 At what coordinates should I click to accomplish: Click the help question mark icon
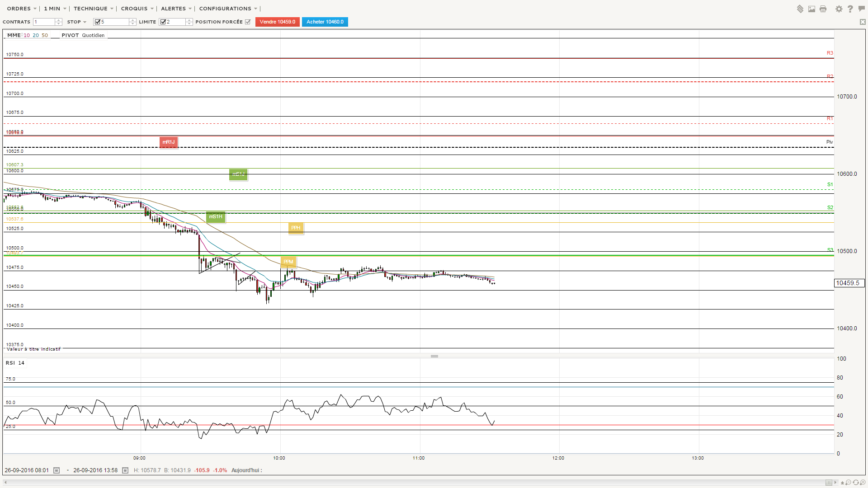[x=850, y=9]
